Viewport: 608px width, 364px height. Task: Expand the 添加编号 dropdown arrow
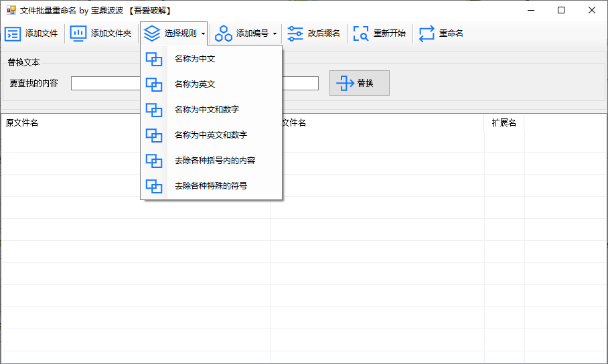(275, 33)
